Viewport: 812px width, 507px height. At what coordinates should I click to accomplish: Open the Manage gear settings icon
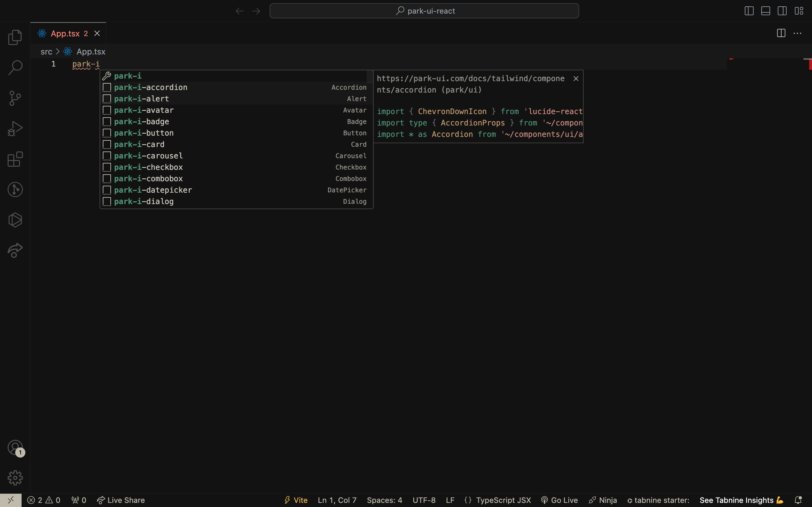click(15, 478)
